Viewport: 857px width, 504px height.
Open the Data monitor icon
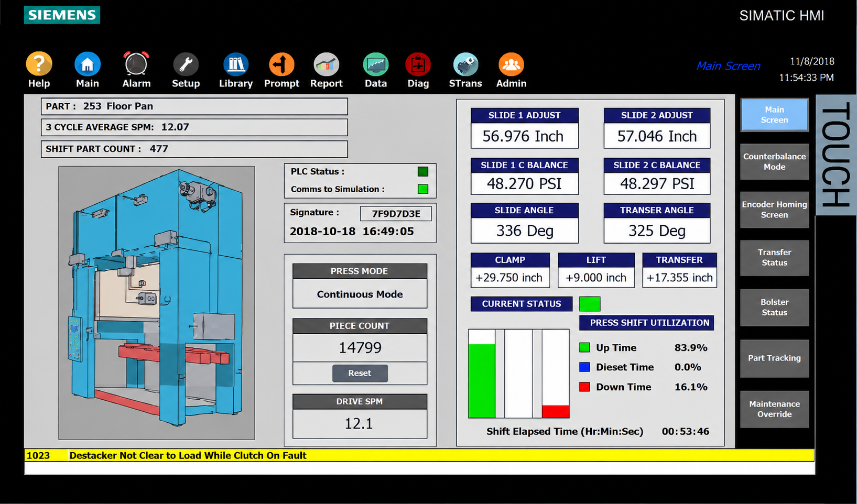[x=376, y=64]
